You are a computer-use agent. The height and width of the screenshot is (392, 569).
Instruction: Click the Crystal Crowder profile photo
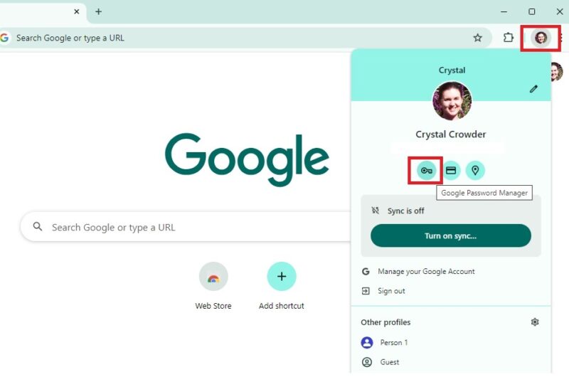tap(452, 101)
